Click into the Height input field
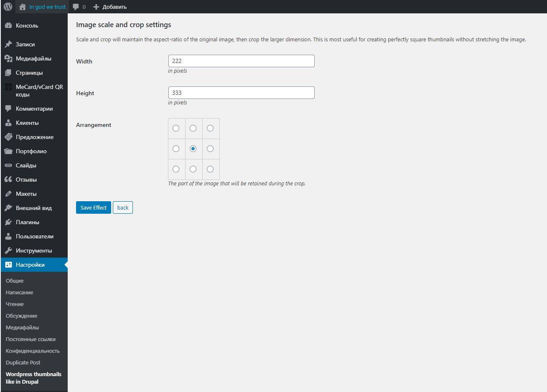 (x=241, y=93)
